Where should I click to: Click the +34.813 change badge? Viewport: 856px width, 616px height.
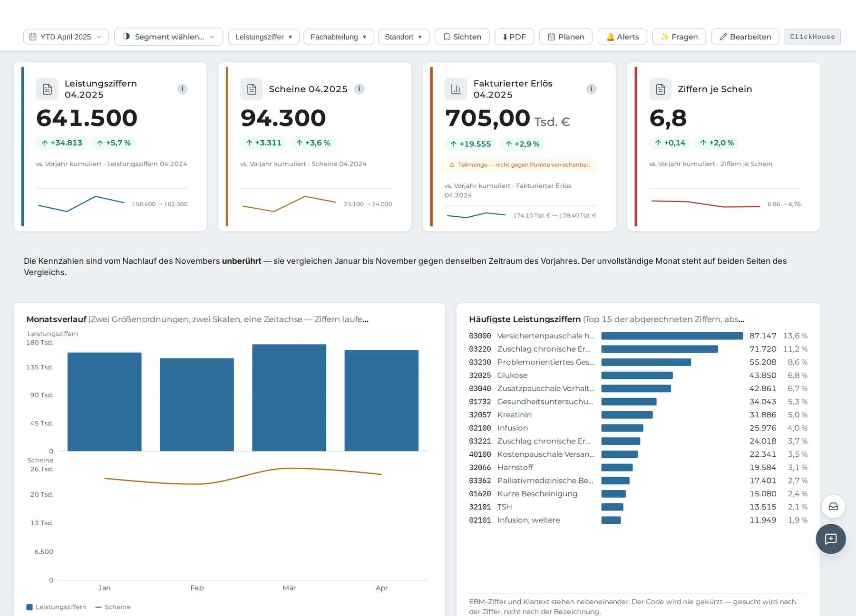pos(61,143)
